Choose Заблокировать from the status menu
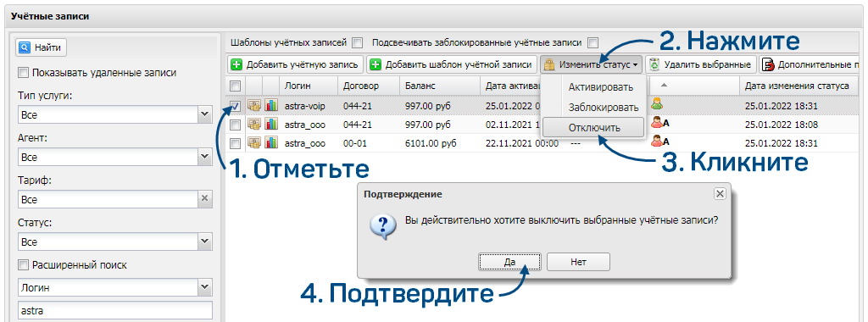 604,108
